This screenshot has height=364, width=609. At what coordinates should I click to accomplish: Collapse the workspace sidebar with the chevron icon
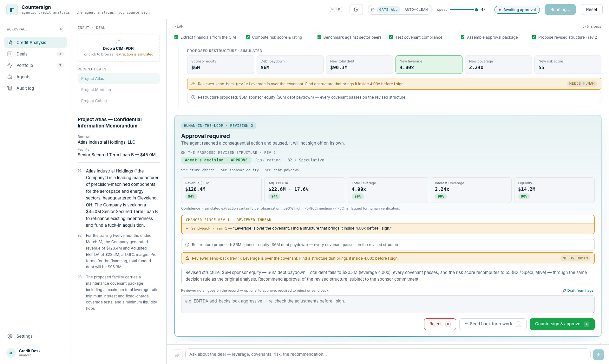click(61, 29)
